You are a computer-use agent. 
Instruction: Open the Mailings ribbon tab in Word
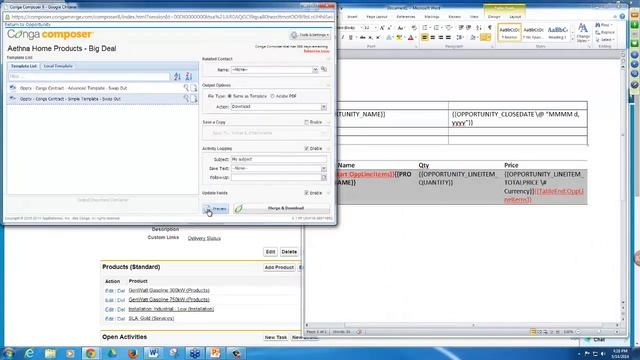(432, 17)
